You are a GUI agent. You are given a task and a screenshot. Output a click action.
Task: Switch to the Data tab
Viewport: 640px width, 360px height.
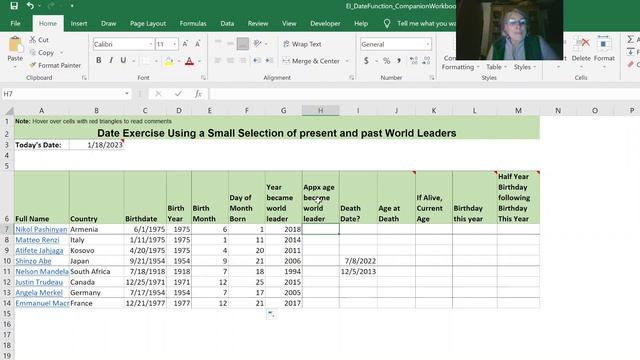pyautogui.click(x=227, y=24)
